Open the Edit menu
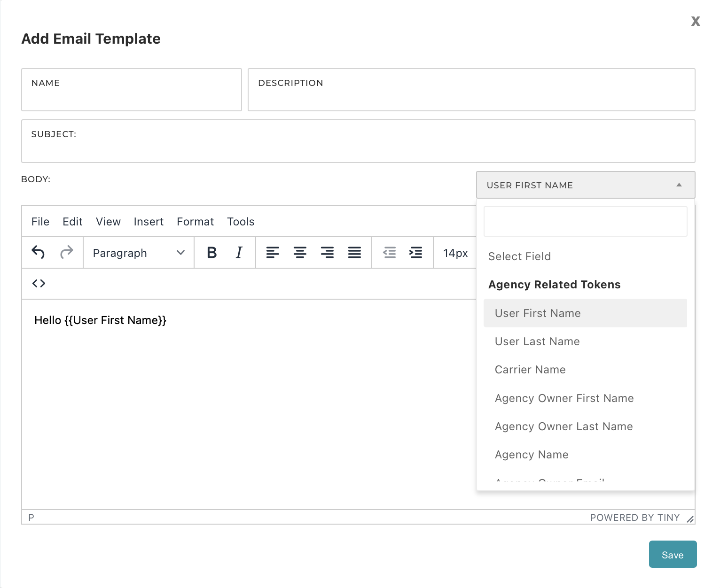The width and height of the screenshot is (720, 588). (x=72, y=222)
